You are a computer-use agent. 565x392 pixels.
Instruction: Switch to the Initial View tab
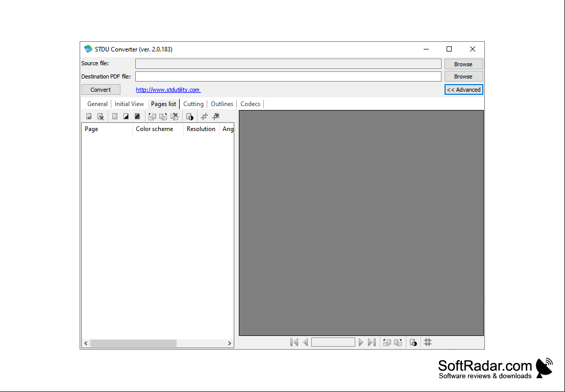point(129,104)
